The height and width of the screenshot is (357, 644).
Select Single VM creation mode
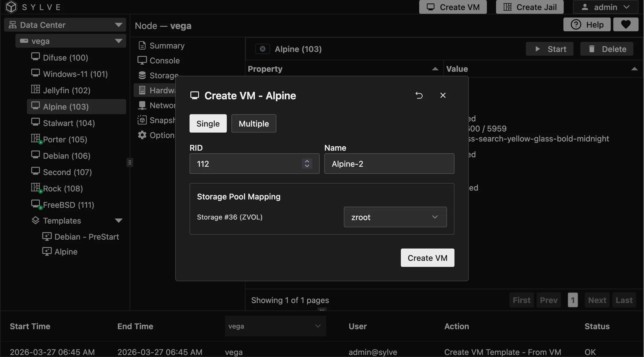(x=208, y=123)
